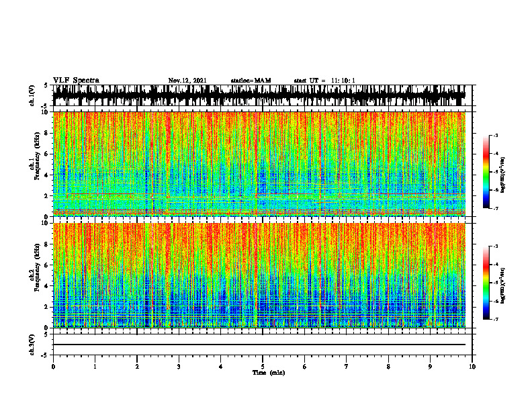Image resolution: width=532 pixels, height=411 pixels.
Task: Click the "VLF Spectra" title text
Action: click(76, 81)
